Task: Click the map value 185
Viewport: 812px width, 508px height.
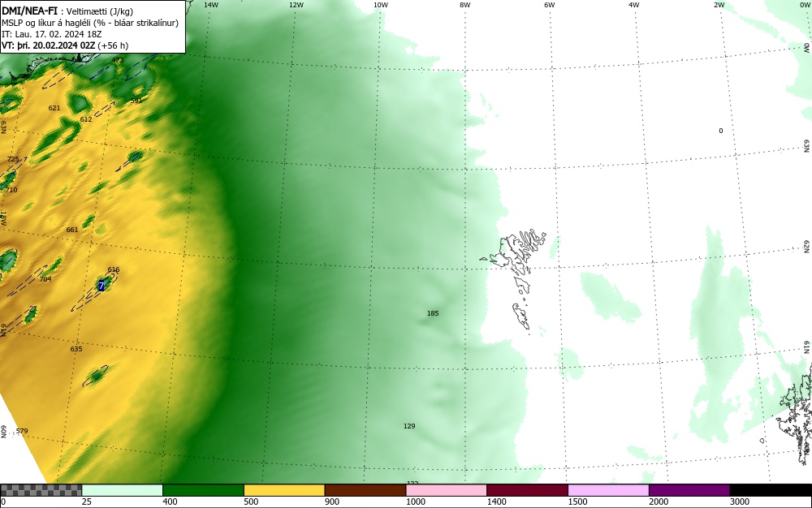Action: tap(433, 313)
